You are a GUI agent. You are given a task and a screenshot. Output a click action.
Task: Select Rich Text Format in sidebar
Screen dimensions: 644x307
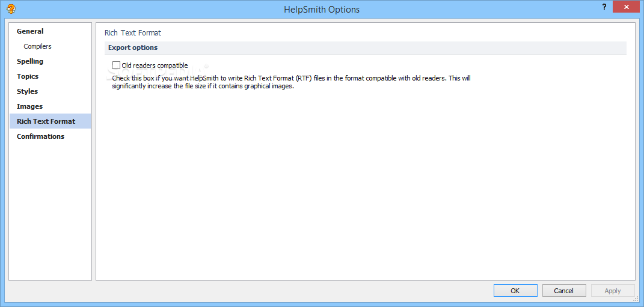50,121
